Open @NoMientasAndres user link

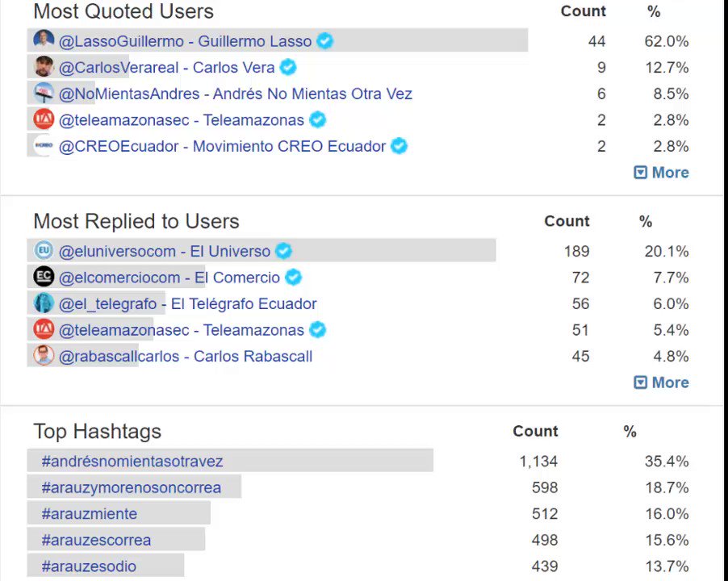(236, 94)
